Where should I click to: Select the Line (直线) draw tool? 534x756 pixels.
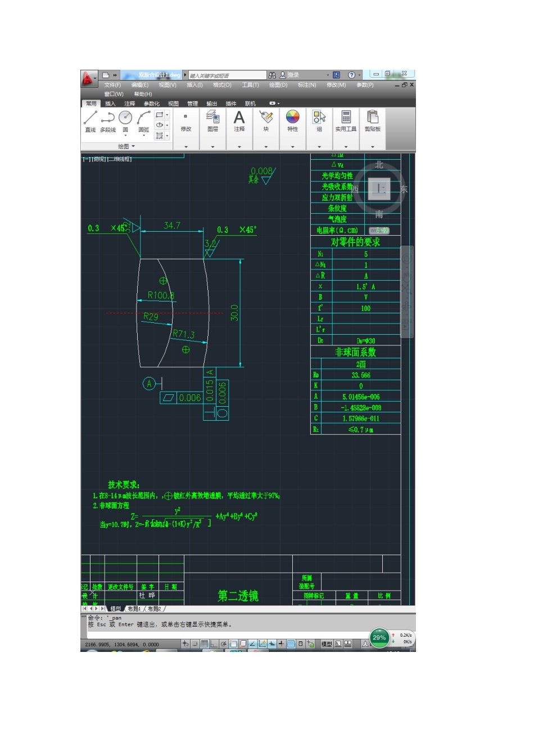click(90, 121)
